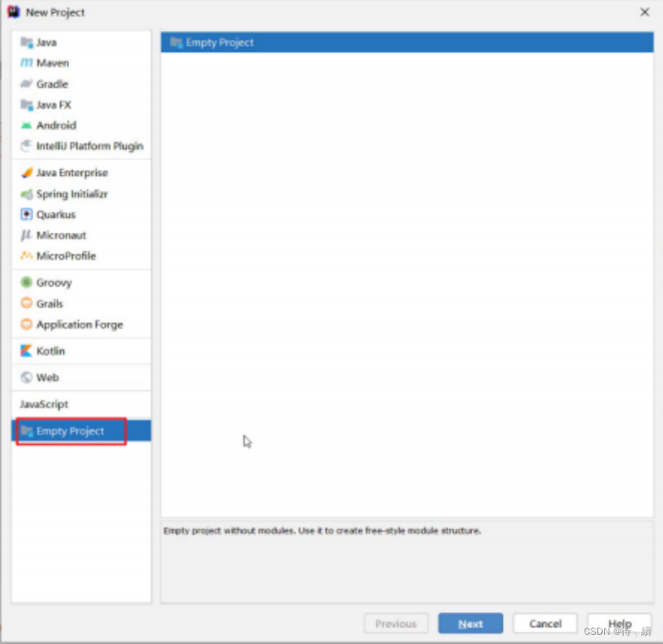Select the JavaScript category
The image size is (663, 644).
coord(43,404)
